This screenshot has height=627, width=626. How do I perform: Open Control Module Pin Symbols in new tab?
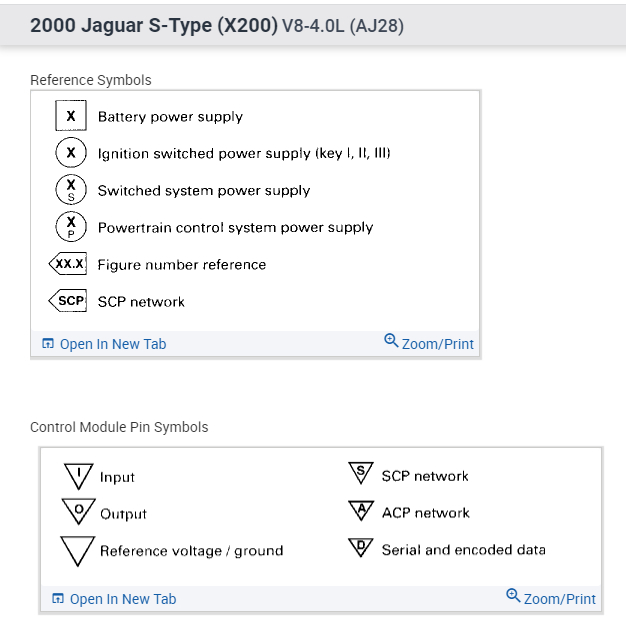click(122, 599)
